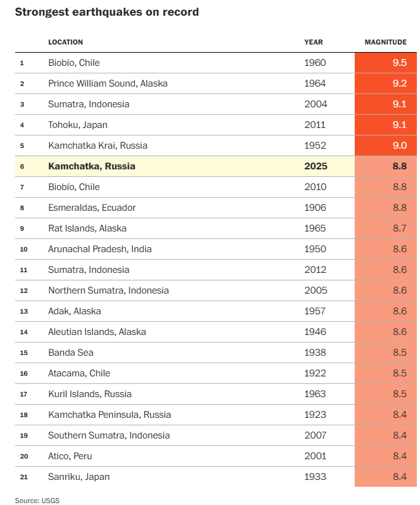This screenshot has height=505, width=420.
Task: Click the MAGNITUDE column header
Action: [x=385, y=42]
